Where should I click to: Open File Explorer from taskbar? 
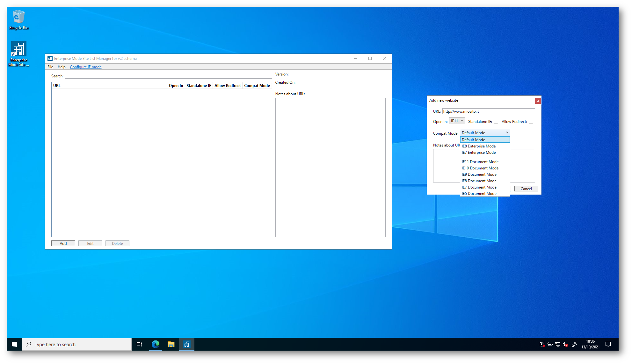(x=171, y=344)
